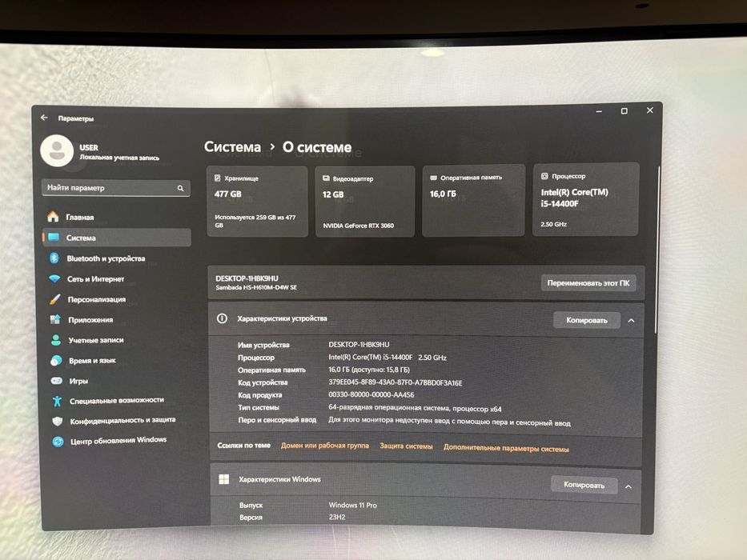The width and height of the screenshot is (747, 560).
Task: Click the Система monitor icon
Action: click(x=54, y=237)
